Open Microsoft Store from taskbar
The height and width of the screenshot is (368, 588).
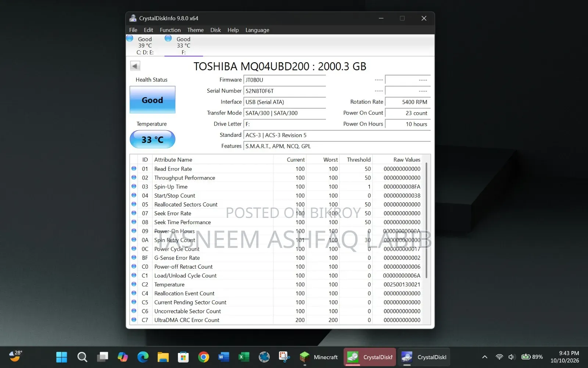pos(183,357)
